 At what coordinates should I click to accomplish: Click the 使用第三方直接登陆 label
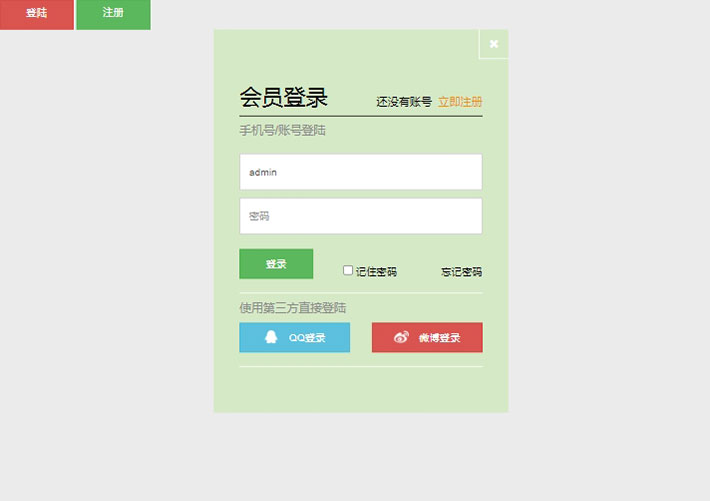[293, 308]
